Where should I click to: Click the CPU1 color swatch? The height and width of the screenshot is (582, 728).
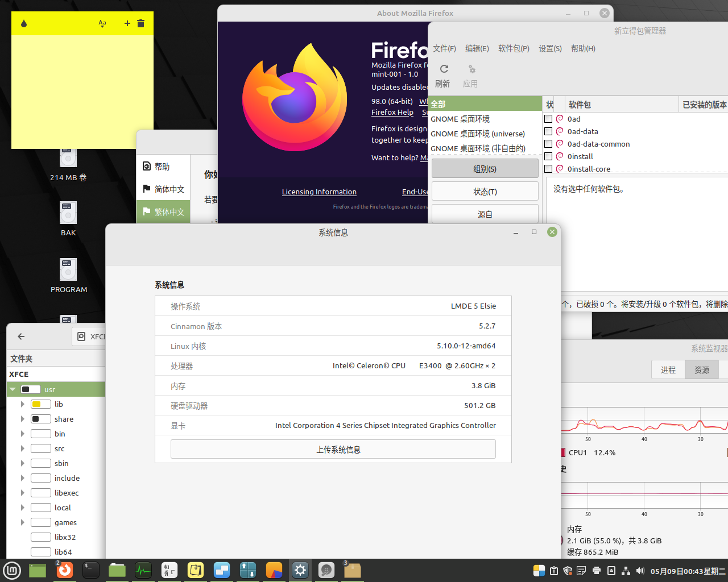[x=563, y=452]
